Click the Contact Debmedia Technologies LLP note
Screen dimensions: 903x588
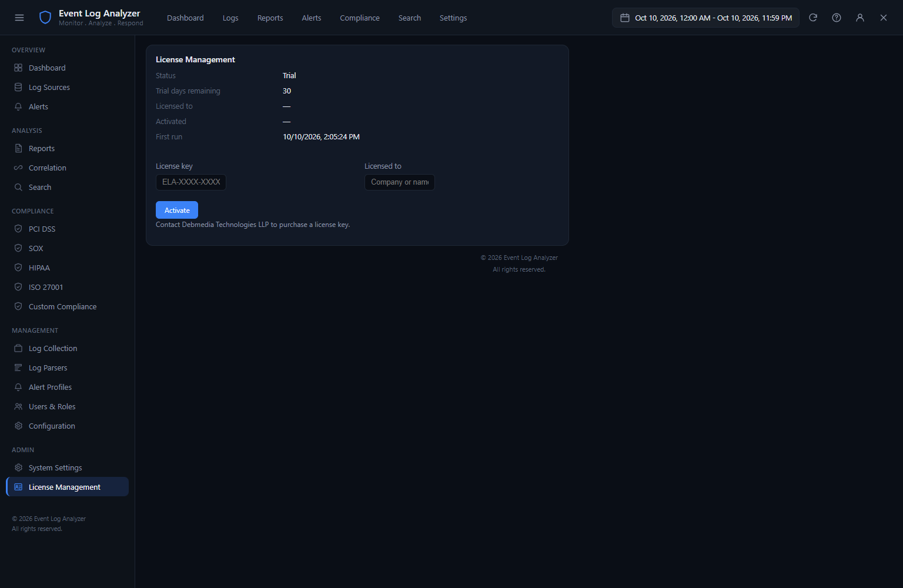coord(253,225)
